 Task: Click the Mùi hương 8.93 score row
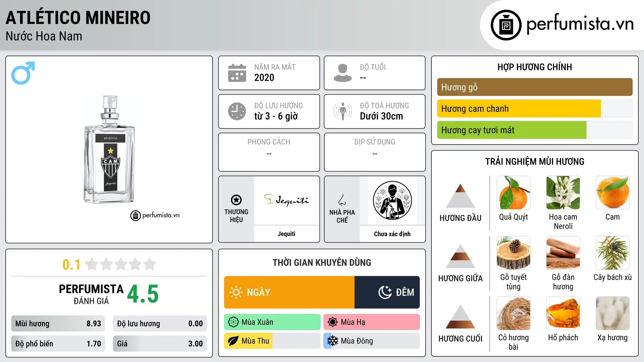tap(58, 324)
